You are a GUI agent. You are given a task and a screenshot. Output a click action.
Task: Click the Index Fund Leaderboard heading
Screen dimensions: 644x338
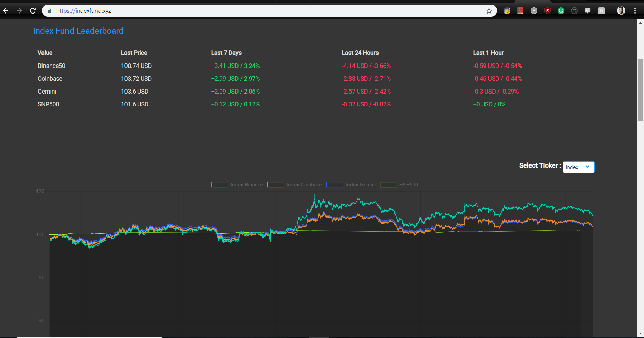point(78,31)
